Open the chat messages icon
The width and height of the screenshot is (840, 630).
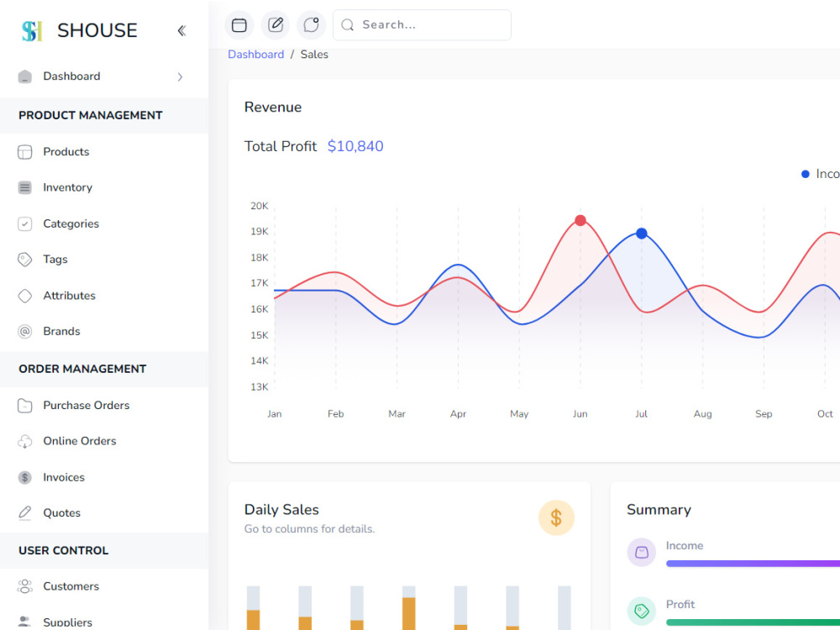(x=312, y=24)
